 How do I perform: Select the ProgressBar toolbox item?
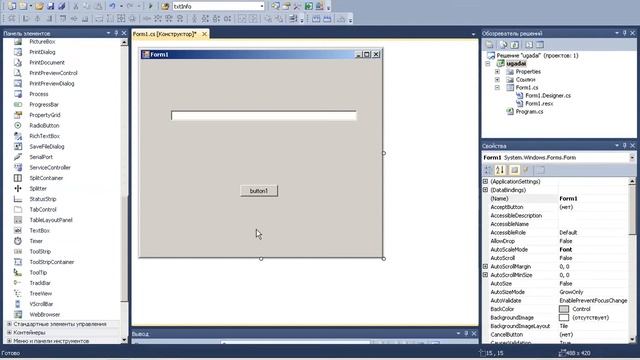(x=44, y=104)
